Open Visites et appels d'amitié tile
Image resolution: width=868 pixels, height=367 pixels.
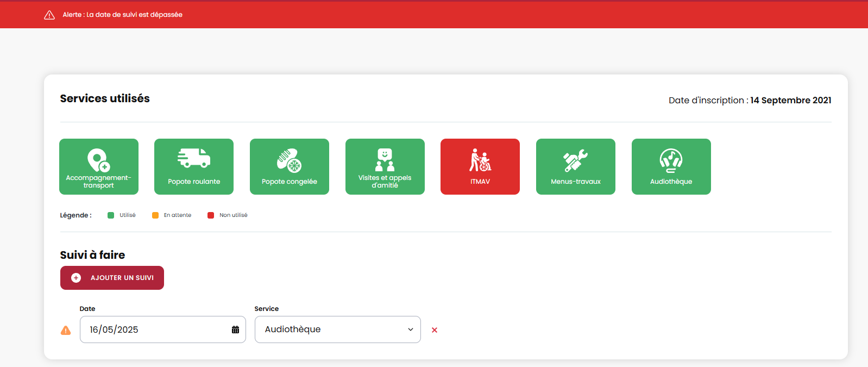385,166
